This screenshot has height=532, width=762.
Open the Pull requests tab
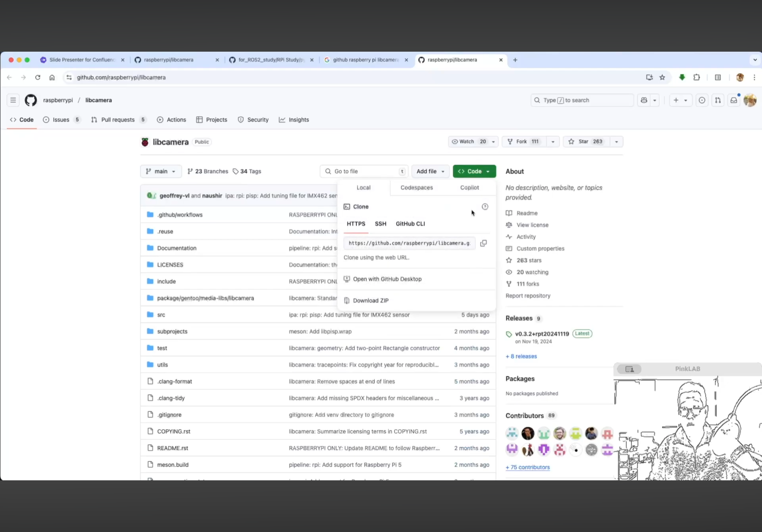tap(118, 120)
